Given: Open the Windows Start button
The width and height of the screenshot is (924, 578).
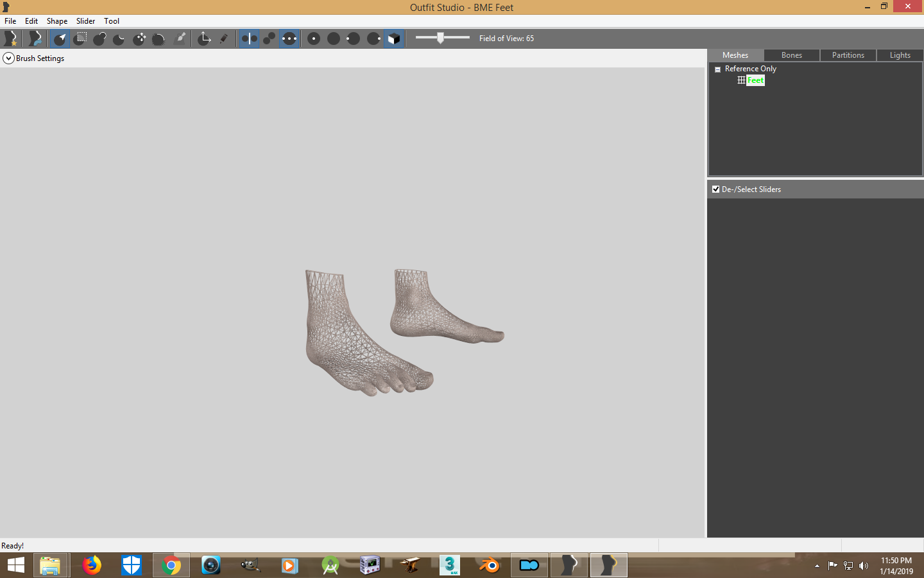Looking at the screenshot, I should [x=15, y=565].
